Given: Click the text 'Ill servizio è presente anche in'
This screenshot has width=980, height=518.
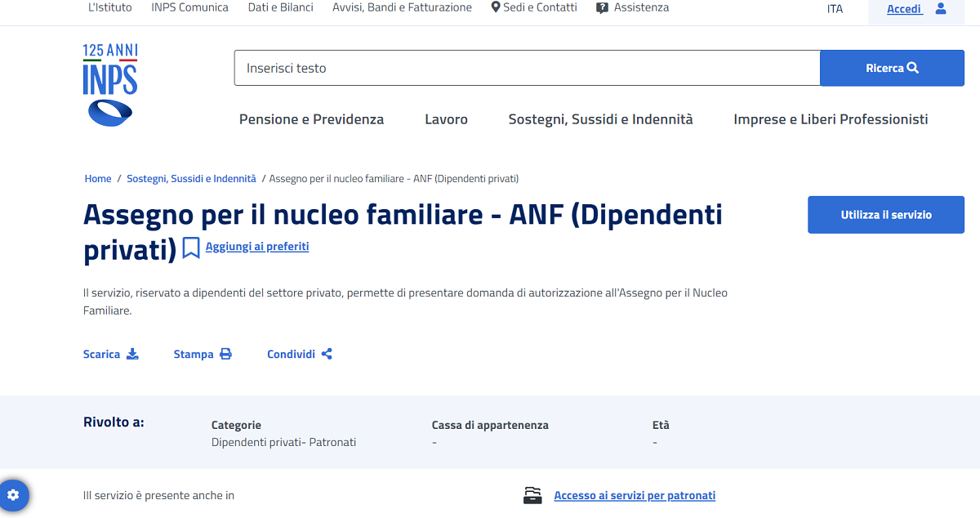Looking at the screenshot, I should [158, 495].
